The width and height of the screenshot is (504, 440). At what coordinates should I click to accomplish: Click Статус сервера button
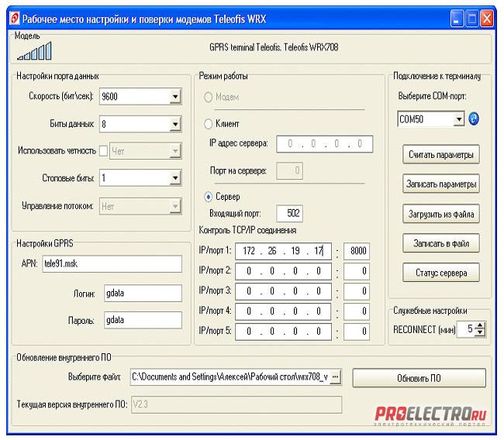click(441, 273)
